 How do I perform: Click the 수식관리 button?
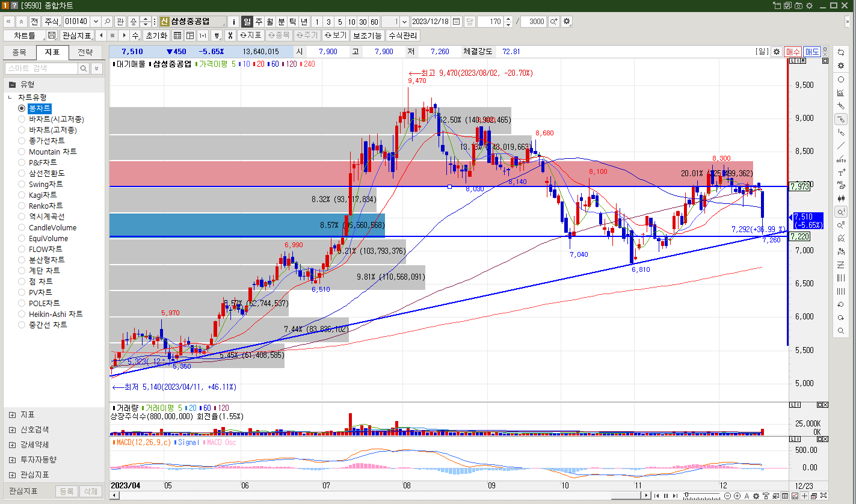[x=403, y=35]
